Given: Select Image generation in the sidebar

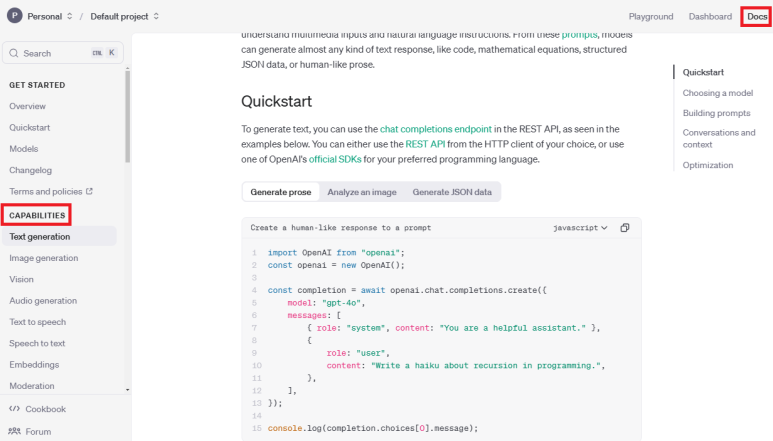Looking at the screenshot, I should point(43,258).
